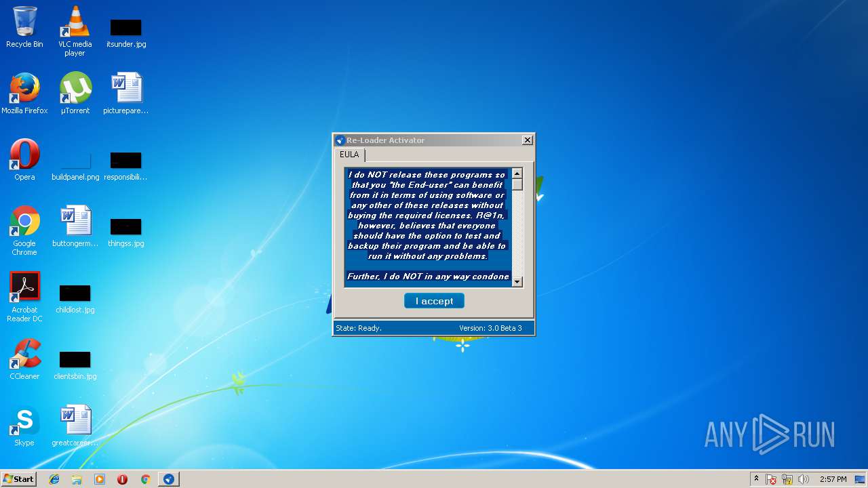The width and height of the screenshot is (868, 488).
Task: Click the State: Ready status text
Action: [359, 328]
